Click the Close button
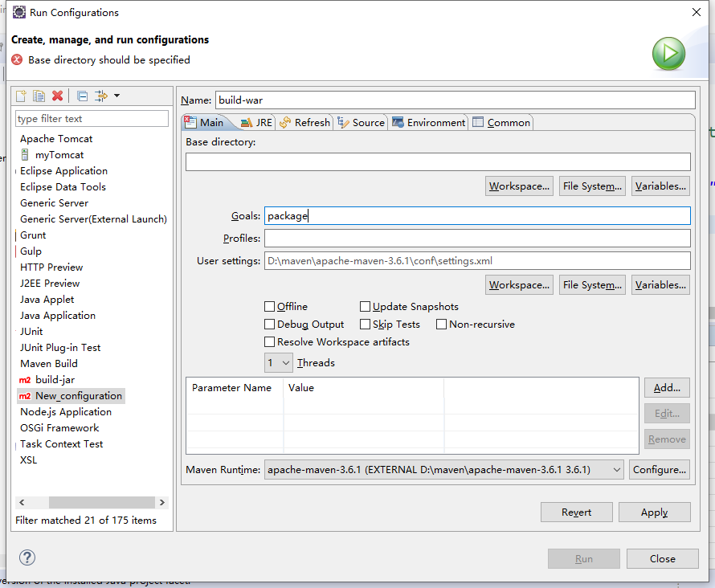This screenshot has height=588, width=715. (663, 559)
